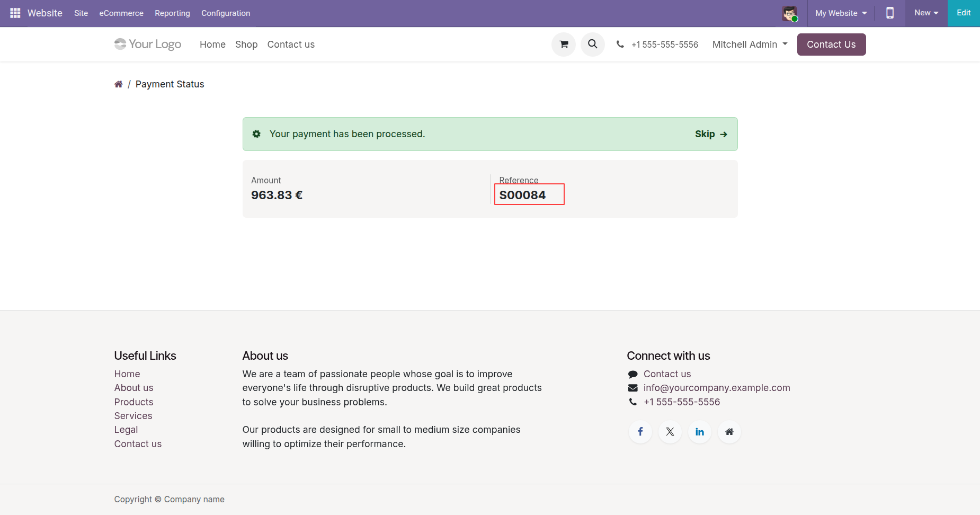Screen dimensions: 980x515
Task: Expand the Mitchell Admin user menu
Action: (750, 45)
